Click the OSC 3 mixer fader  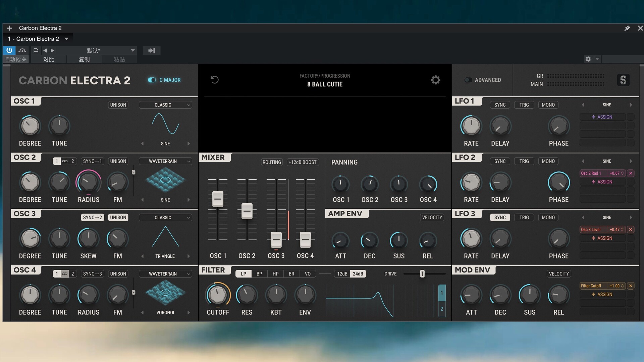pyautogui.click(x=276, y=240)
